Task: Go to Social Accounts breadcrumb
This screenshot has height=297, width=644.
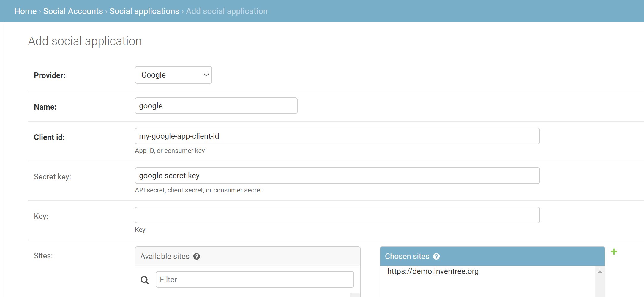Action: point(73,11)
